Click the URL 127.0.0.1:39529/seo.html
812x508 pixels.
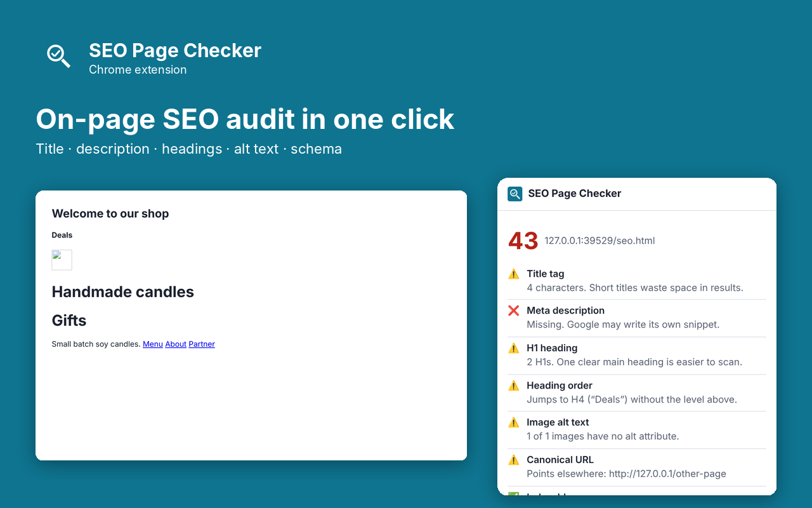tap(599, 241)
